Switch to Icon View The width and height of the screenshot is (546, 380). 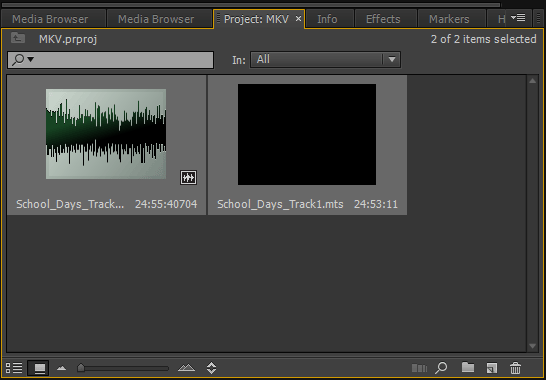(x=39, y=368)
